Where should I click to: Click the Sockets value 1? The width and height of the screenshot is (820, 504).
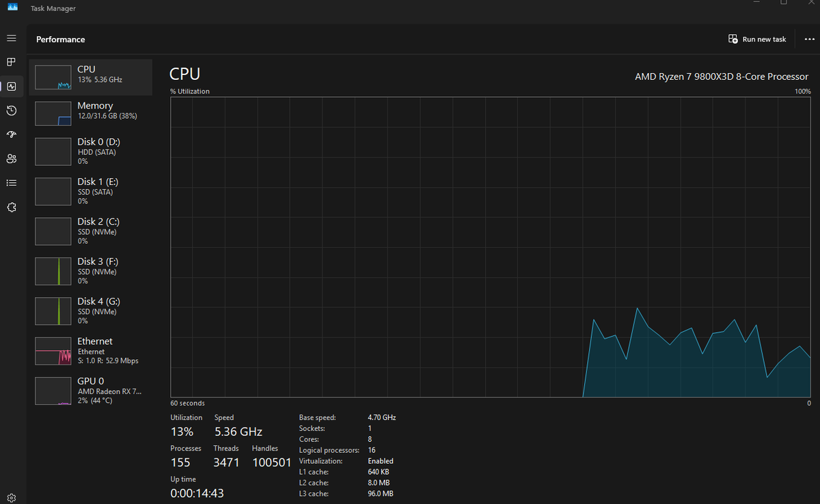click(x=370, y=428)
